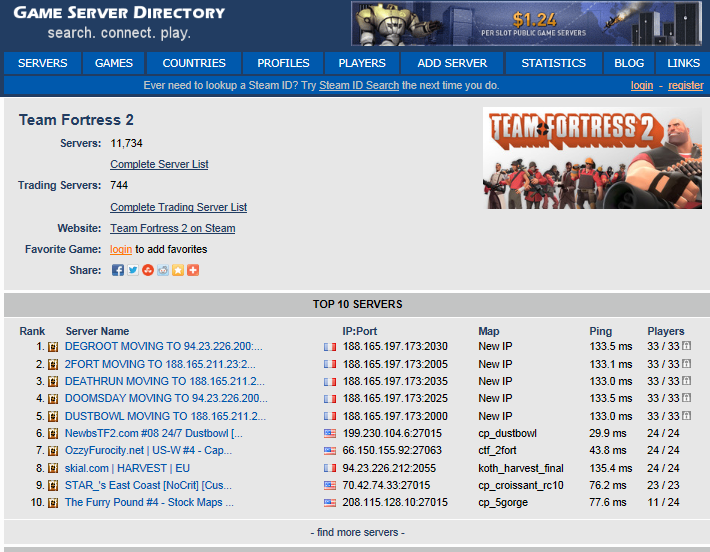Image resolution: width=710 pixels, height=552 pixels.
Task: Visit Team Fortress 2 on Steam link
Action: point(173,228)
